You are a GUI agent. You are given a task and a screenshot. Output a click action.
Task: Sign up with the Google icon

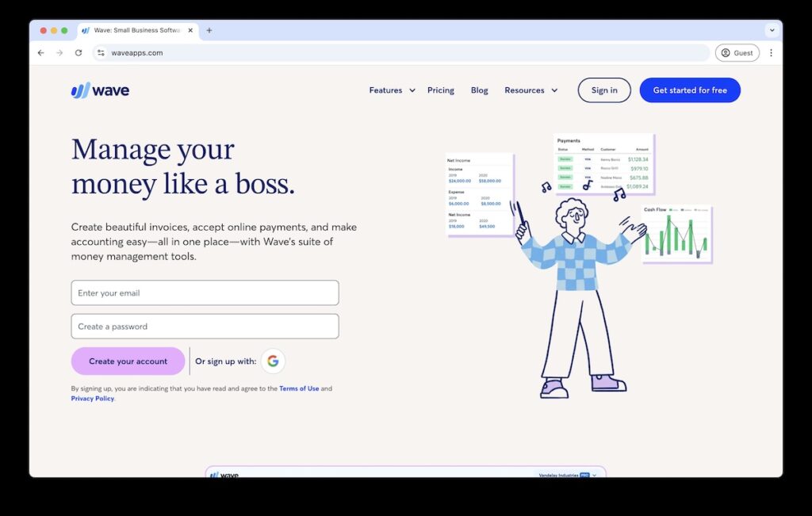(273, 361)
